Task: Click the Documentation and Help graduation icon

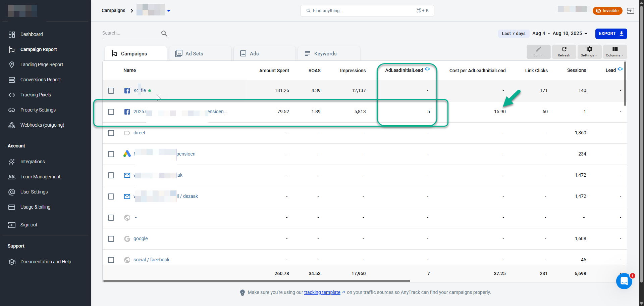Action: (x=12, y=262)
